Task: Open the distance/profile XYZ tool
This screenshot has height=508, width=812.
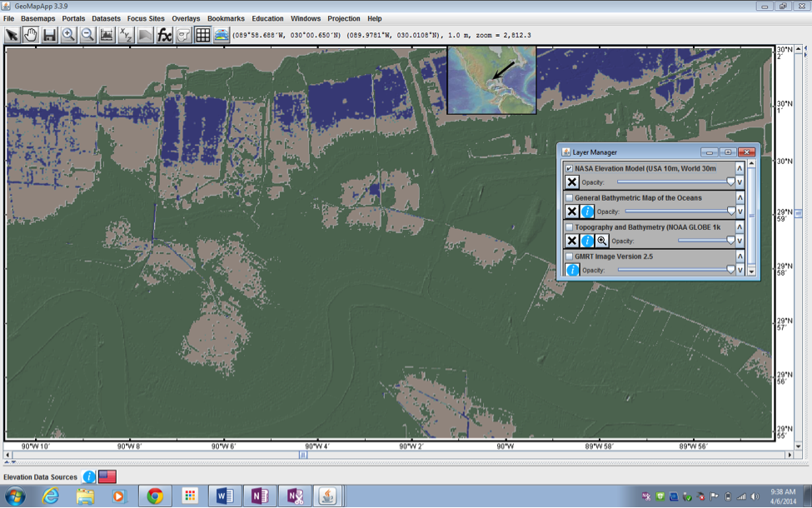Action: pos(124,35)
